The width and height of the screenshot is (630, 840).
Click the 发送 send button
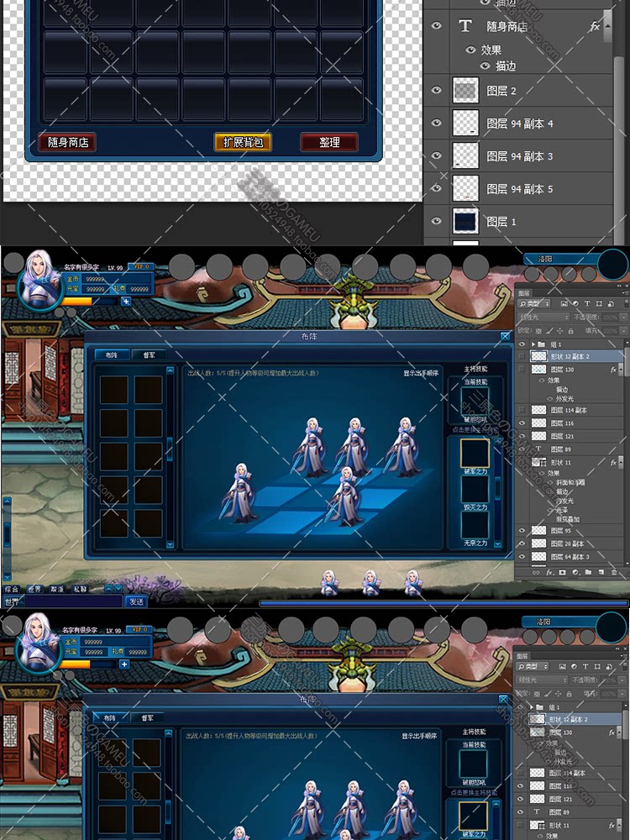coord(136,601)
